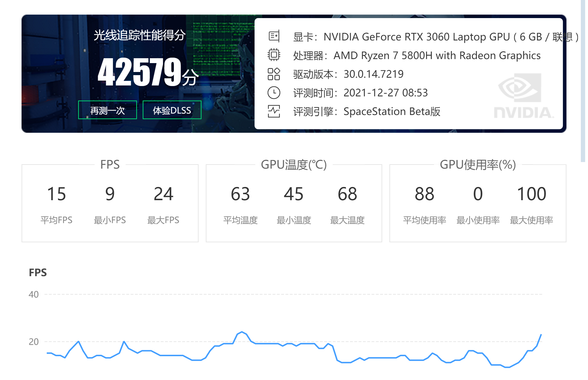Click the vertical scrollbar on the right edge
This screenshot has height=380, width=588.
point(583,81)
